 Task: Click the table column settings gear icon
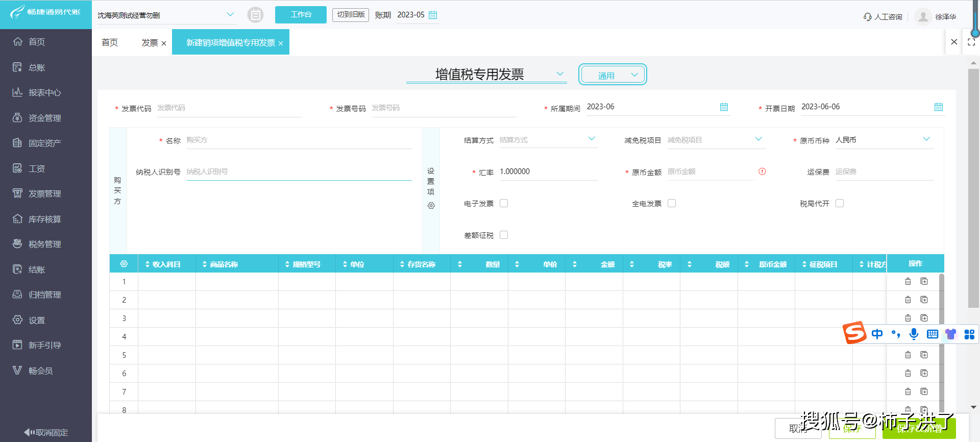click(124, 264)
